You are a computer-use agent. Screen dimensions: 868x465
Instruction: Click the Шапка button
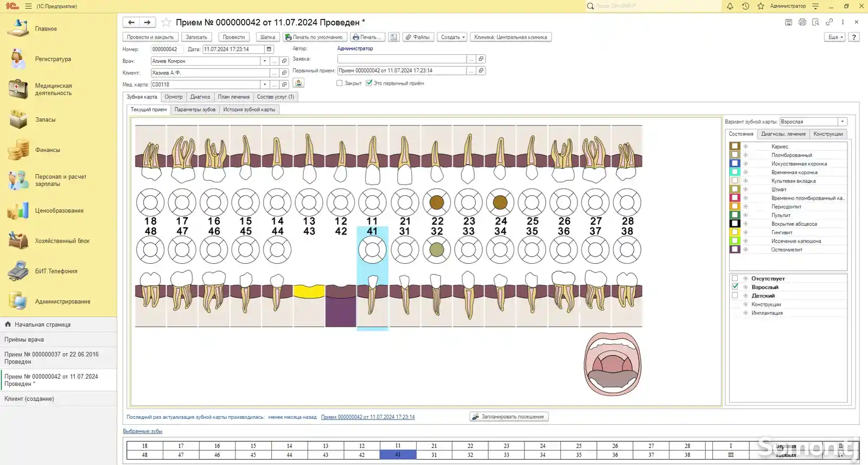(x=267, y=37)
